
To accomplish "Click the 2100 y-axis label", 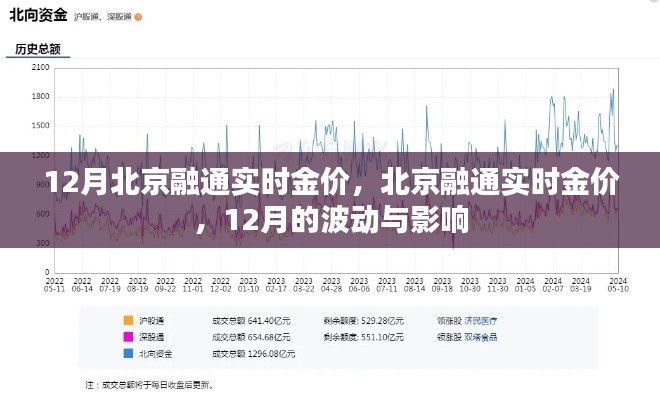I will tap(39, 67).
